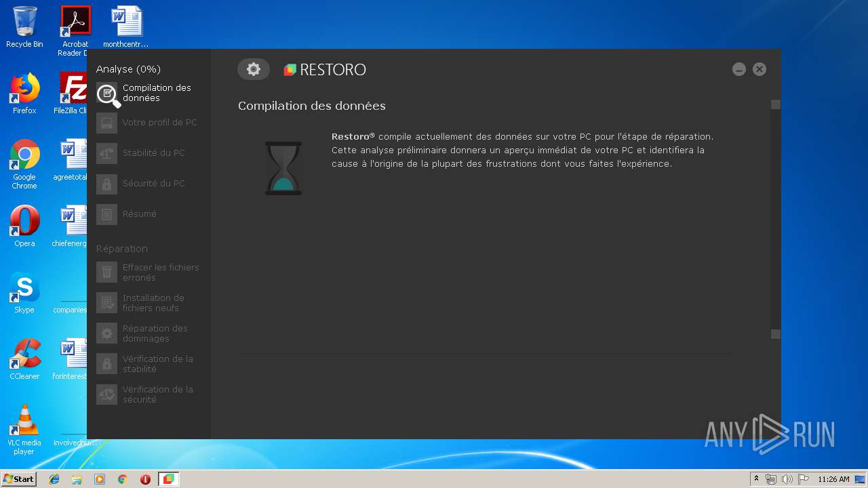
Task: Launch Internet Explorer from taskbar
Action: (54, 479)
